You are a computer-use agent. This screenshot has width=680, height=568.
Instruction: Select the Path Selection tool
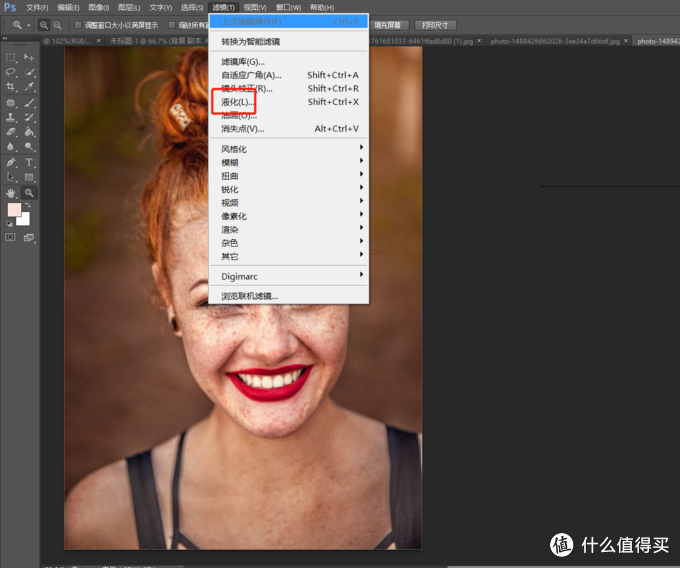click(x=11, y=177)
